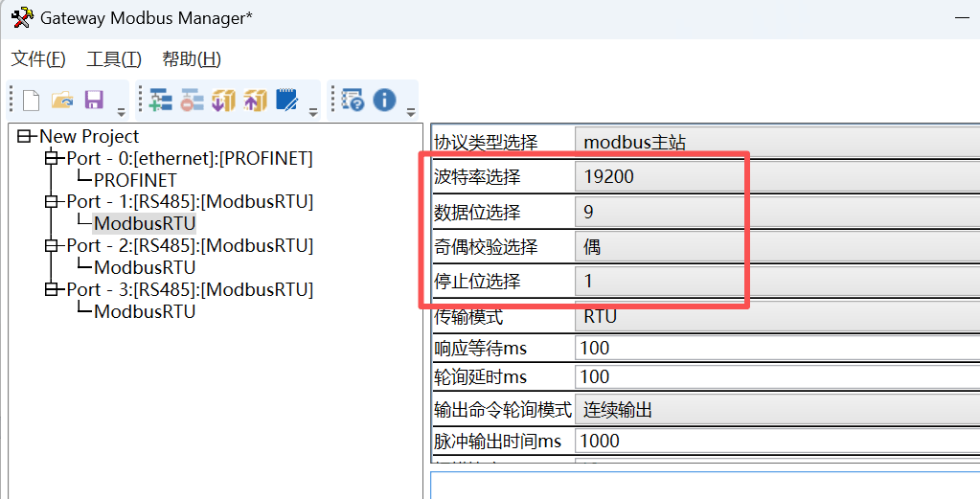Collapse the New Project tree root
Screen dimensions: 980x499
(x=24, y=136)
